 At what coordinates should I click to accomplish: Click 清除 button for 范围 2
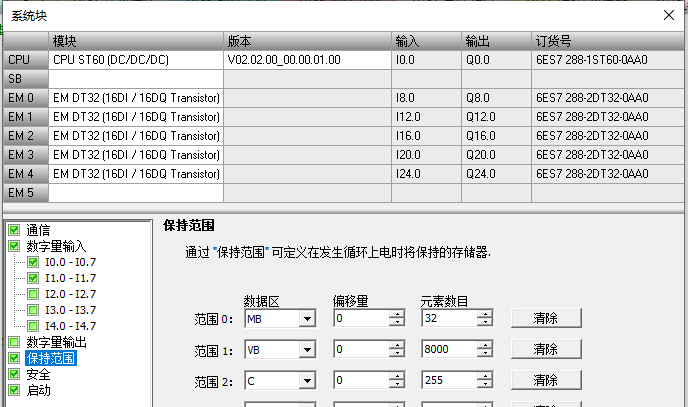pos(545,381)
